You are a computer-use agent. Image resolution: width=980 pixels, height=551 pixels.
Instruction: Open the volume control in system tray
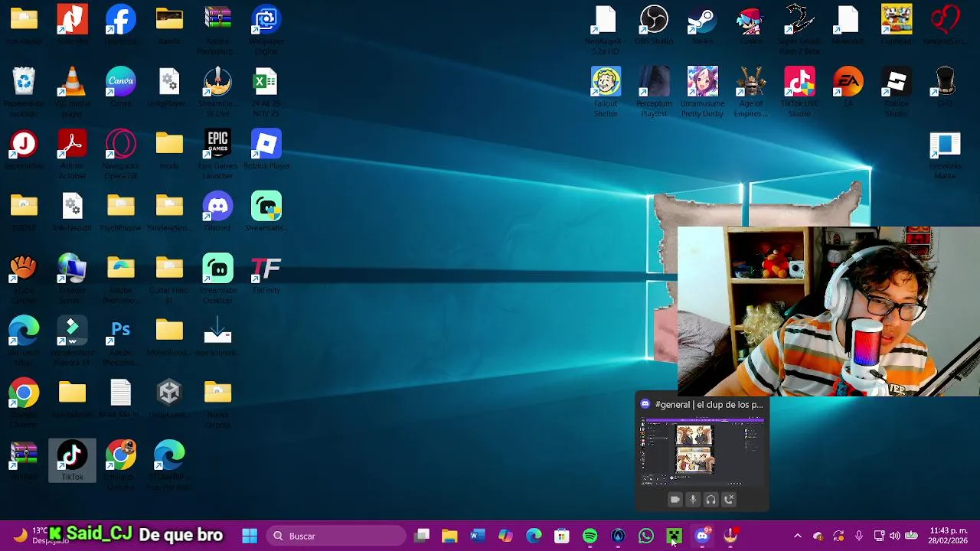[894, 536]
